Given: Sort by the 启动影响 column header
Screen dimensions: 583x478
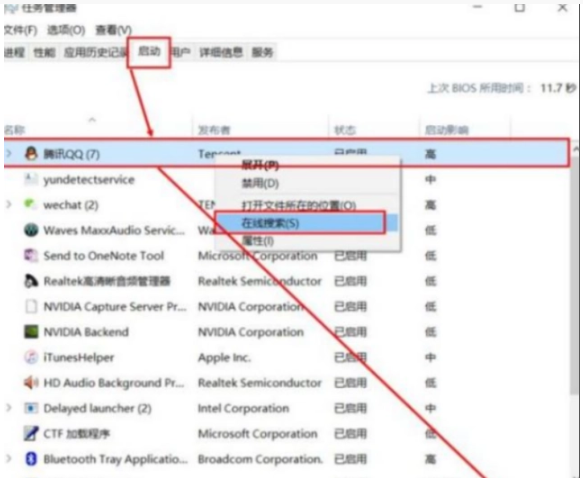Looking at the screenshot, I should (x=447, y=130).
